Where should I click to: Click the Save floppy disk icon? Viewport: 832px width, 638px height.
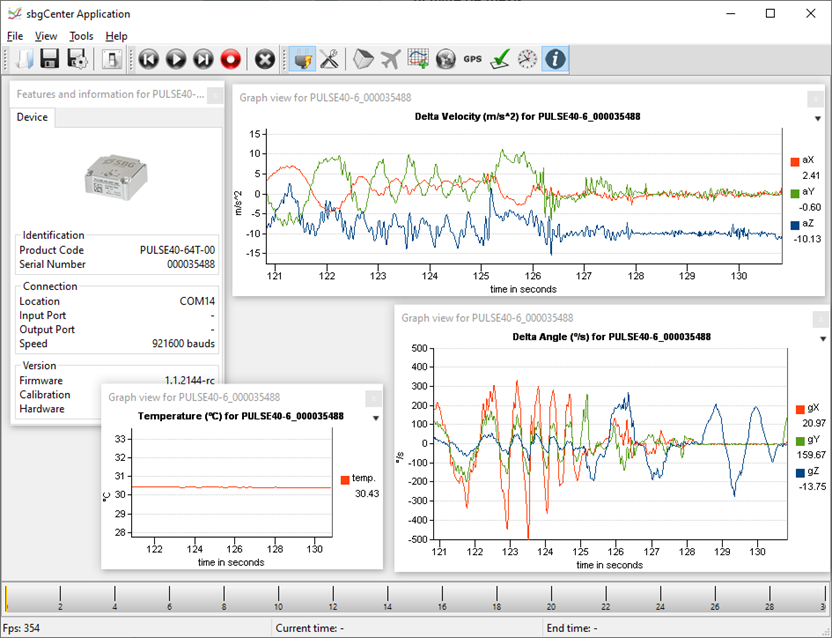click(x=49, y=59)
